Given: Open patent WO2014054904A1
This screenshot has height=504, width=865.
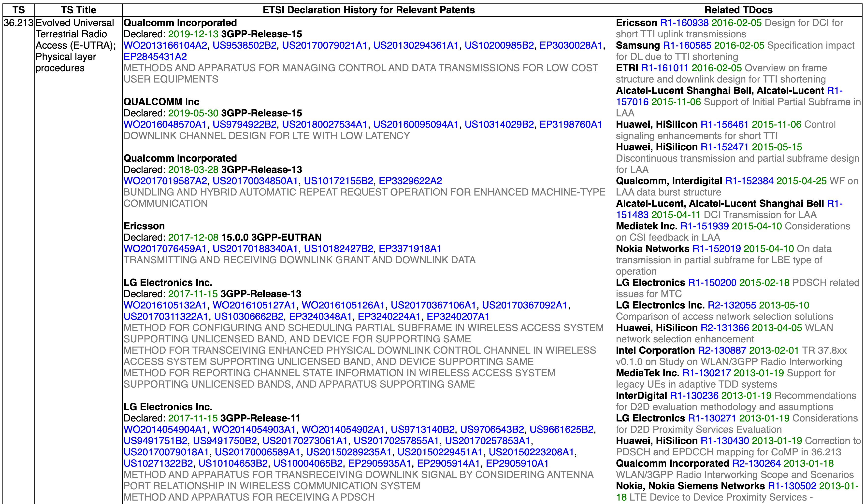Looking at the screenshot, I should point(165,430).
